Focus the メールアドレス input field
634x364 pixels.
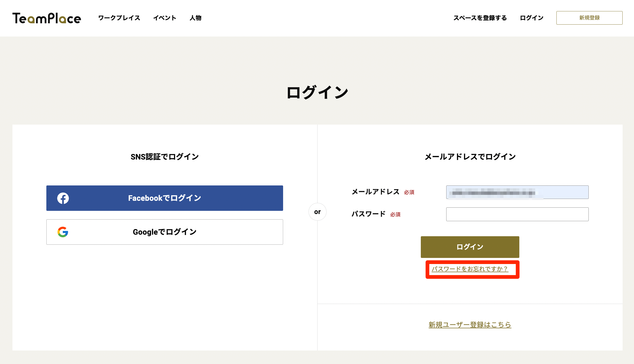[517, 192]
